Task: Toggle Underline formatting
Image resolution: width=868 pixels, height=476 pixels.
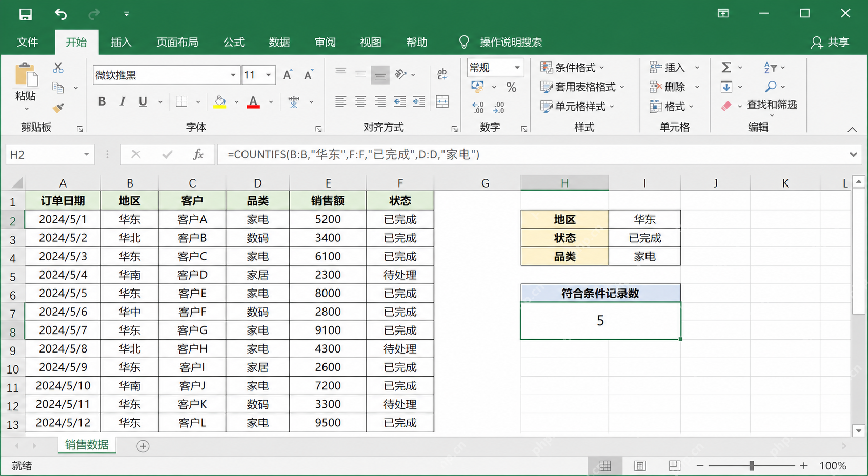Action: 143,101
